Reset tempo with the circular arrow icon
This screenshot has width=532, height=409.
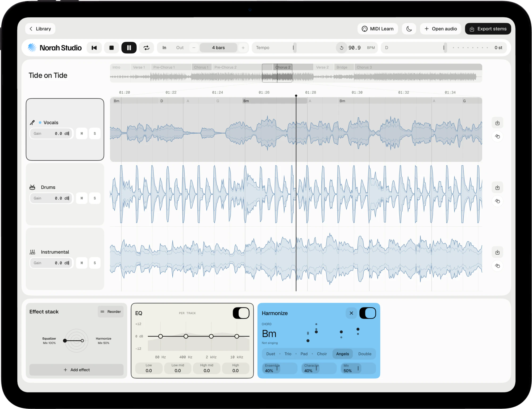342,48
